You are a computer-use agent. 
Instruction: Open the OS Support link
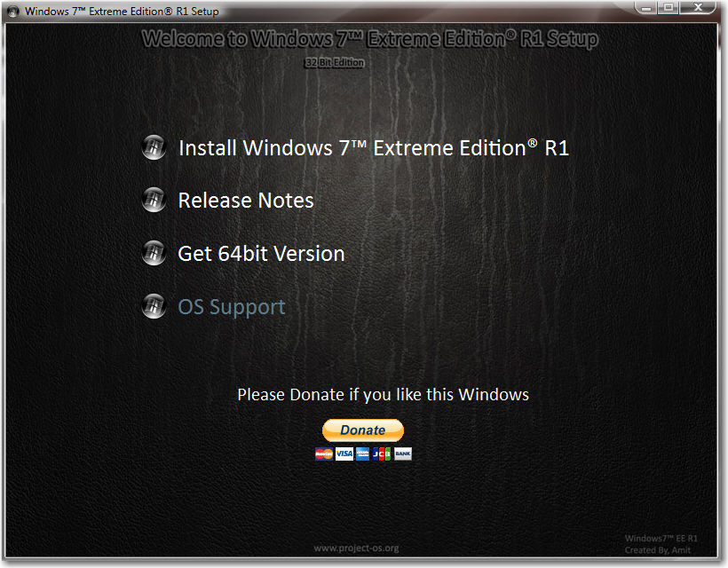coord(232,307)
